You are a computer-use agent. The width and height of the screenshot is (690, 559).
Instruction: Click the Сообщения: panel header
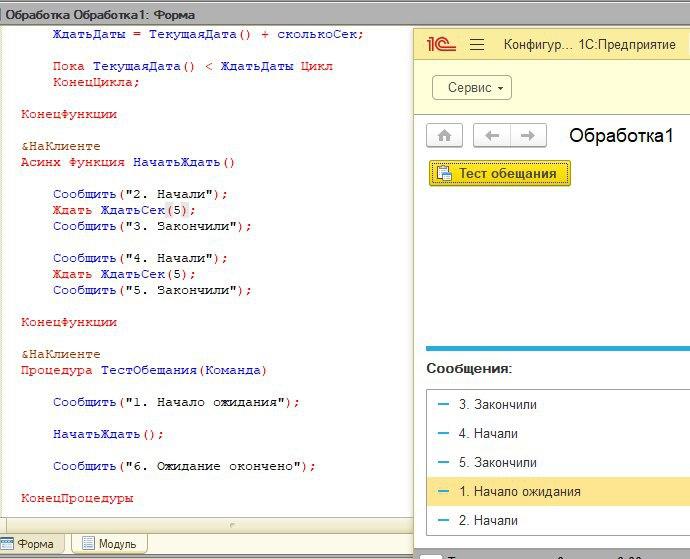coord(469,368)
